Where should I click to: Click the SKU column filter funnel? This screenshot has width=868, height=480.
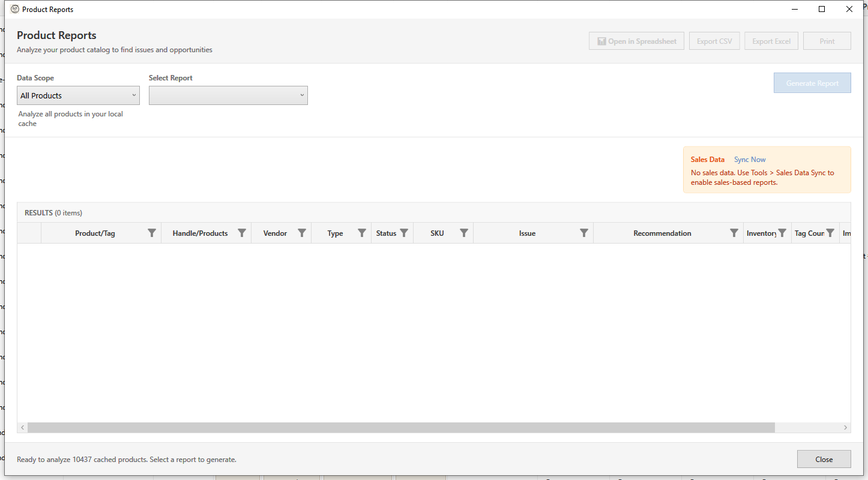tap(464, 233)
